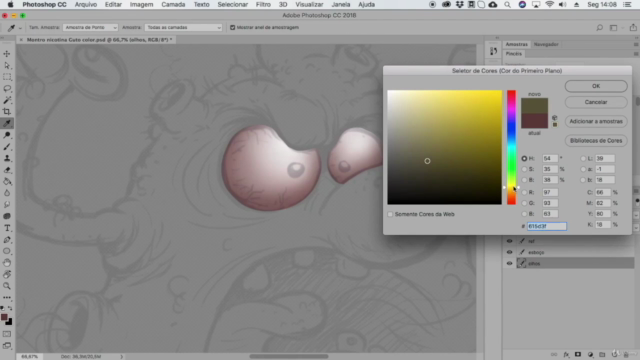Click Cancelar in the color picker

[596, 102]
